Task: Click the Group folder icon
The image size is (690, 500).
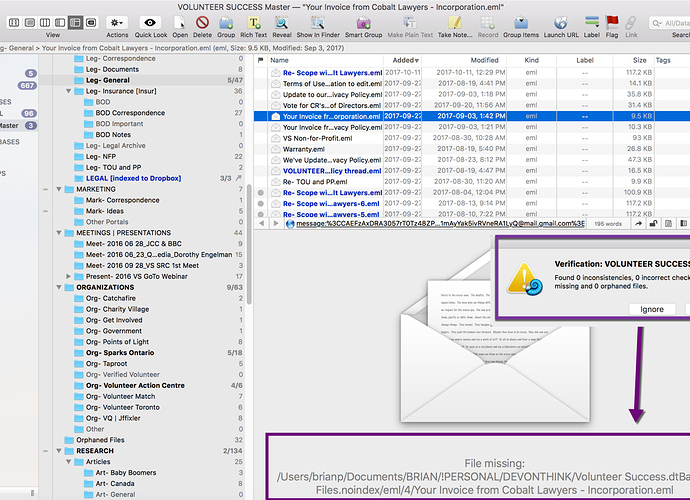Action: click(226, 22)
